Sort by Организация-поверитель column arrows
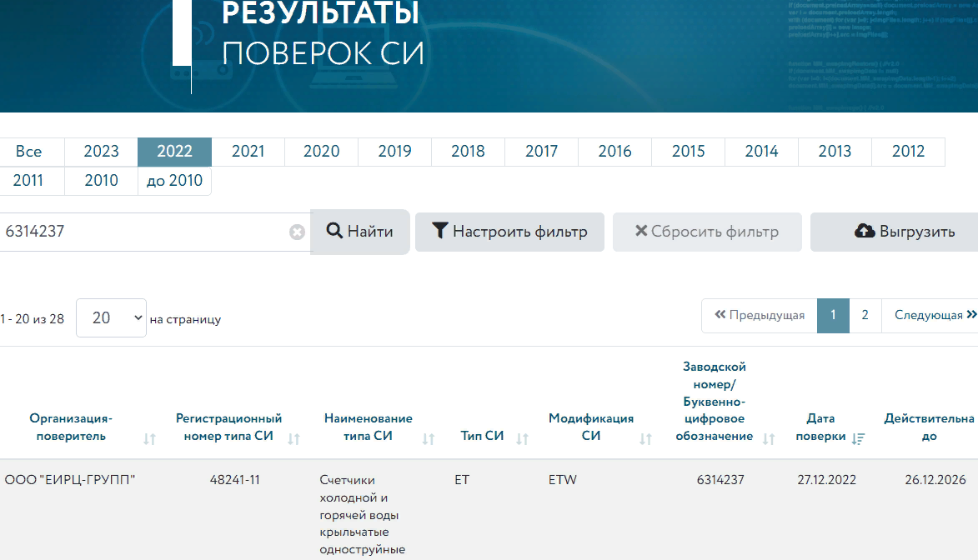The width and height of the screenshot is (978, 560). [149, 439]
